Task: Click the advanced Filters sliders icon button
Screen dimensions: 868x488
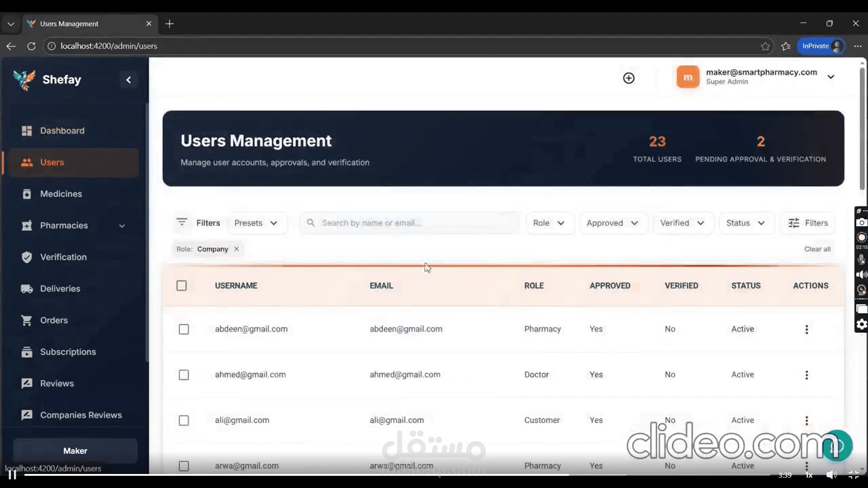Action: point(807,223)
